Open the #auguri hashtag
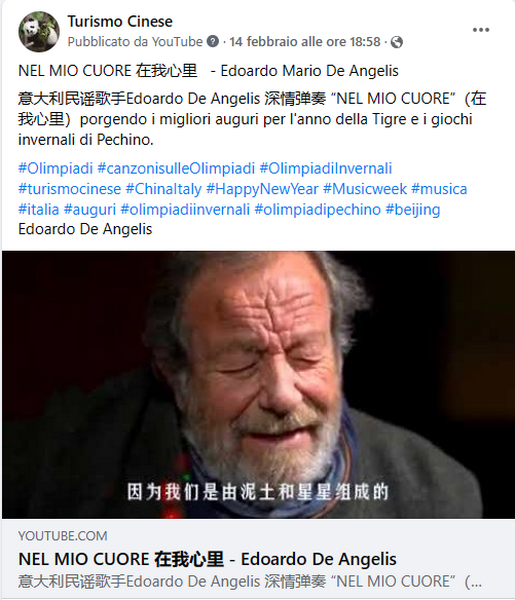This screenshot has height=600, width=515. [90, 209]
